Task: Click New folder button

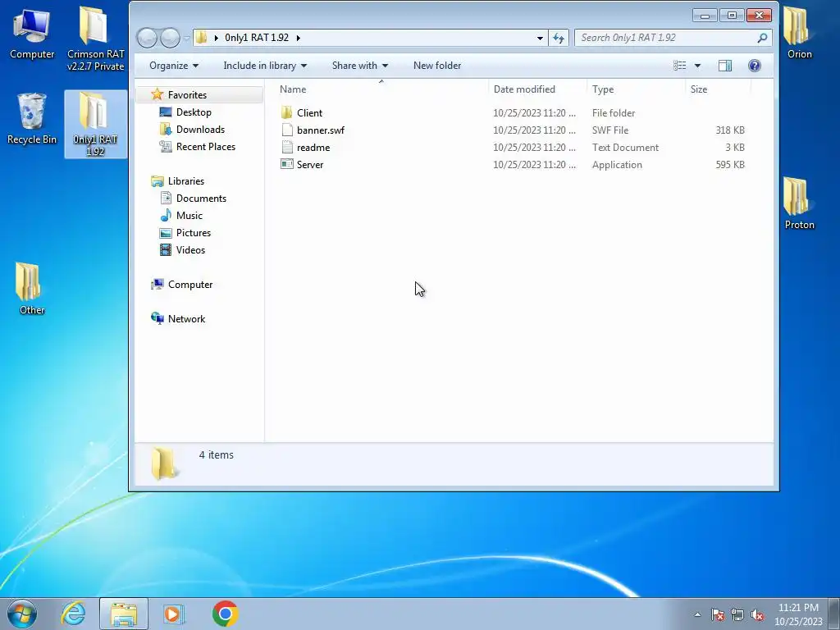Action: tap(437, 66)
